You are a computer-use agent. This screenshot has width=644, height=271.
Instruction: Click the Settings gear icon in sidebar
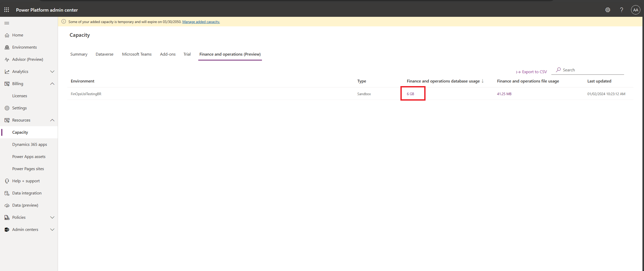7,108
